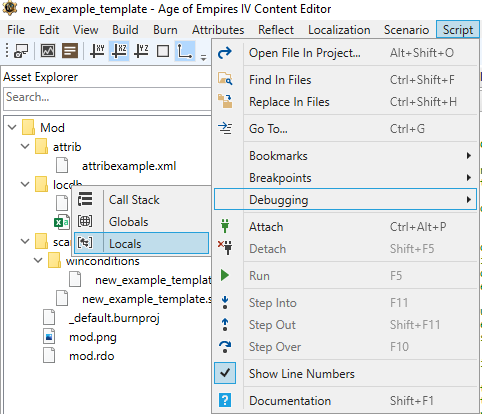The width and height of the screenshot is (482, 414).
Task: Open the Burn menu
Action: (165, 30)
